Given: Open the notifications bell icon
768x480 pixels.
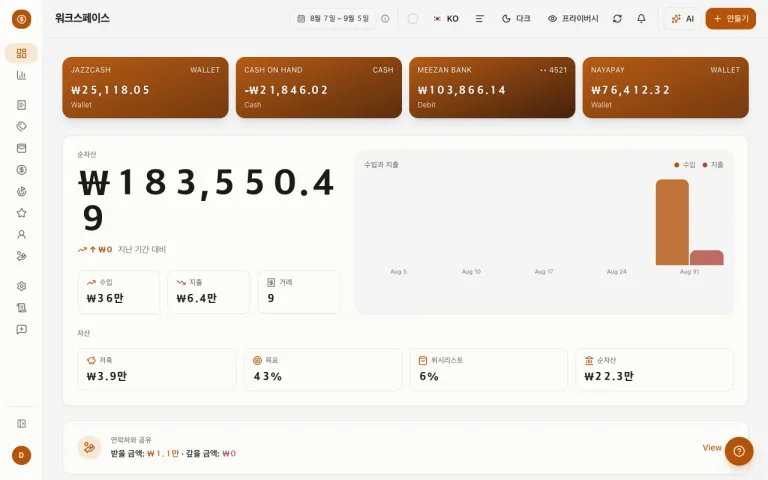Looking at the screenshot, I should coord(641,19).
